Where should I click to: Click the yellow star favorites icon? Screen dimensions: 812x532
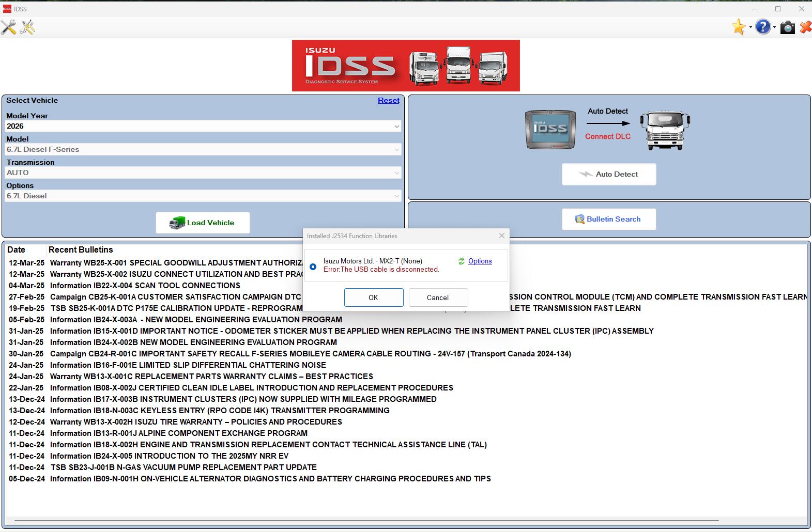pos(739,27)
